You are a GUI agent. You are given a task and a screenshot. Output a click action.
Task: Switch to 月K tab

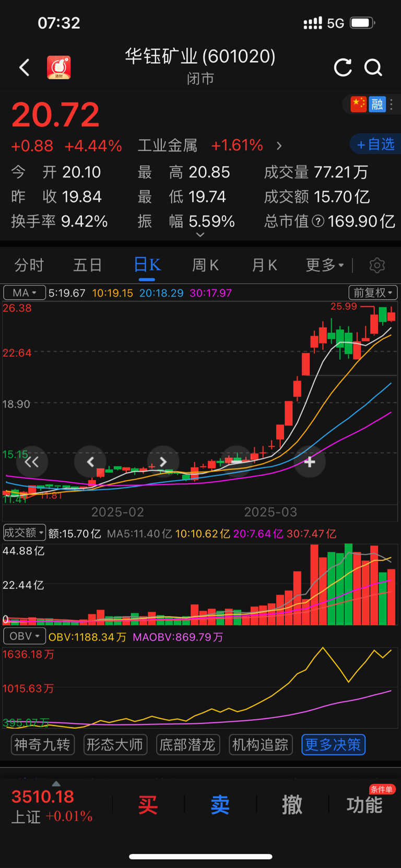coord(264,265)
